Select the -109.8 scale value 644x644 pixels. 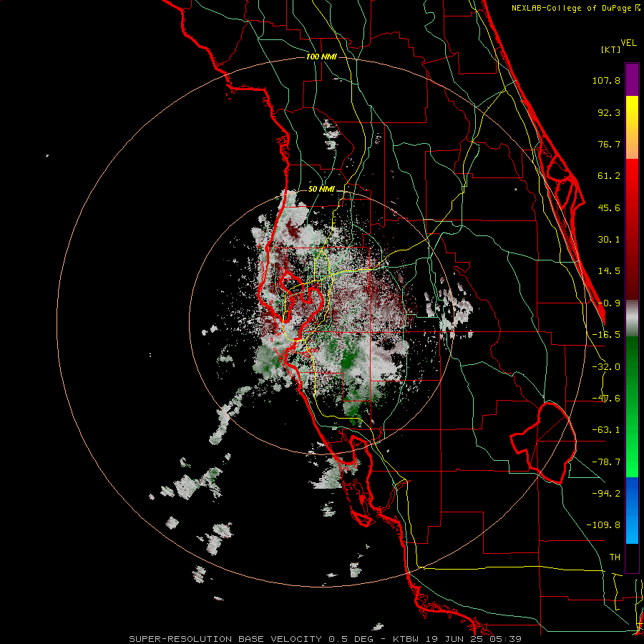[x=603, y=525]
